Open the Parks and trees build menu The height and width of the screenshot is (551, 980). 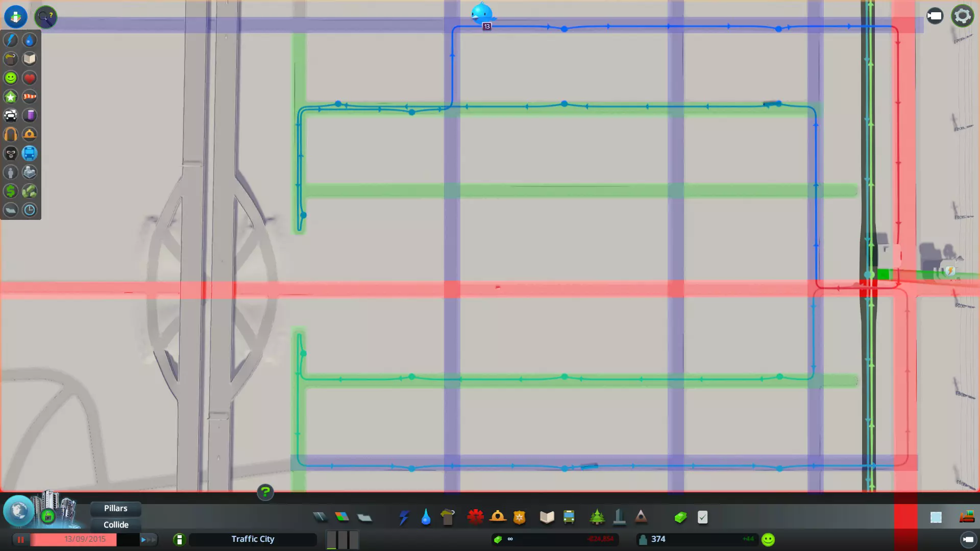pos(597,517)
